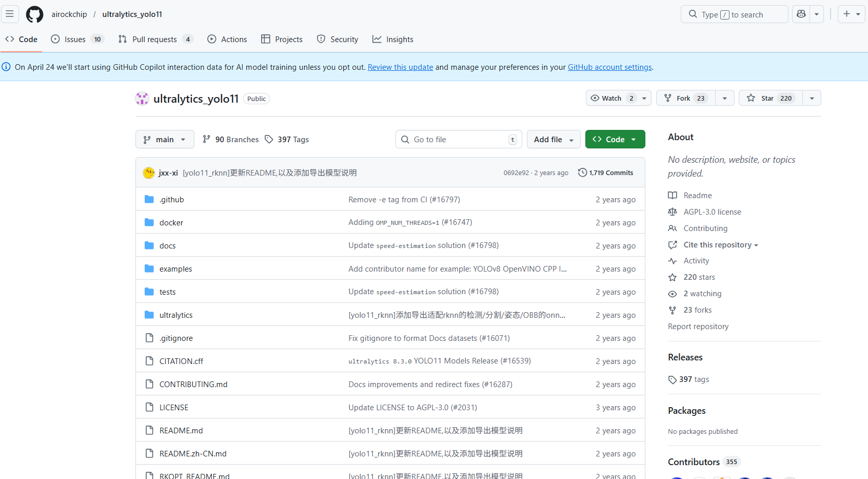Screen dimensions: 868x479
Task: Open the Contributors 355 heading link
Action: (703, 462)
